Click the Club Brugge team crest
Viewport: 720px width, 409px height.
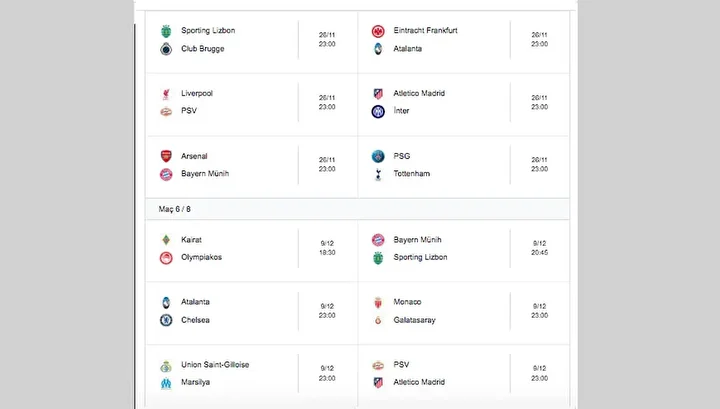166,48
